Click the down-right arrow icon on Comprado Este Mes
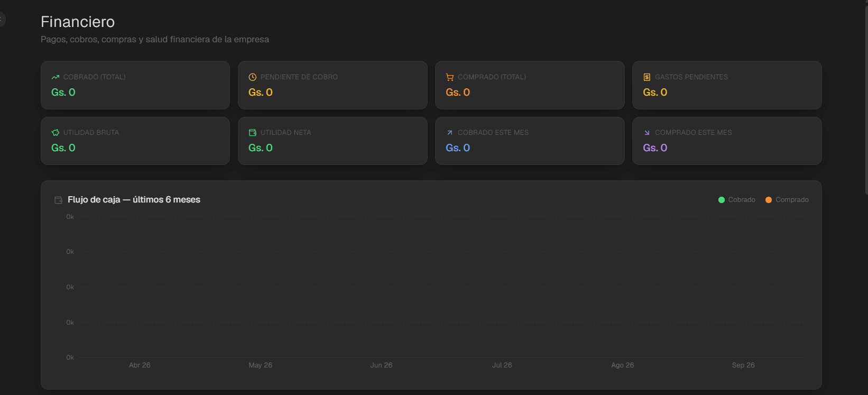 [647, 133]
